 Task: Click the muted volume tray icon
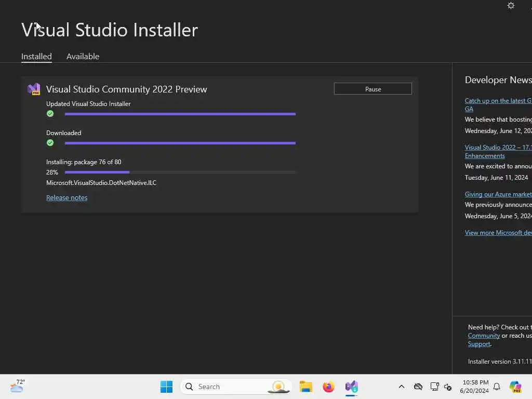[448, 387]
